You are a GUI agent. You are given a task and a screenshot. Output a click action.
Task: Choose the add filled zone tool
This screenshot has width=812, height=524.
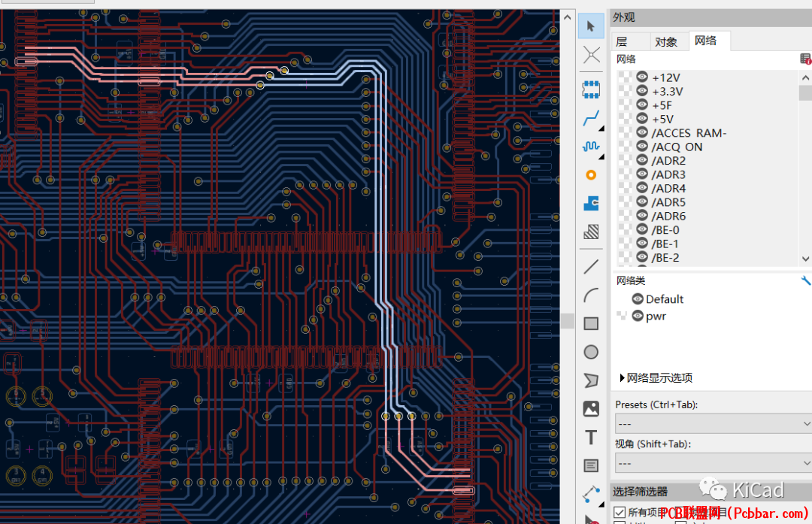[x=591, y=203]
